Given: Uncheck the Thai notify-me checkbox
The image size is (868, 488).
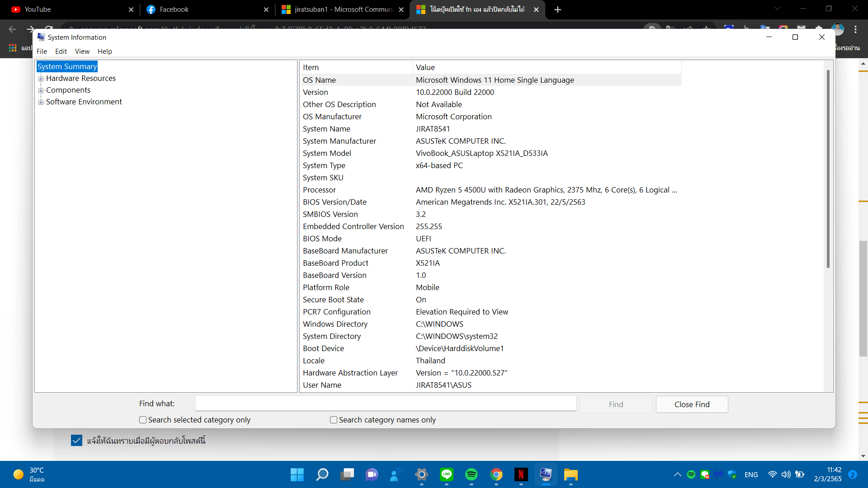Looking at the screenshot, I should [76, 441].
